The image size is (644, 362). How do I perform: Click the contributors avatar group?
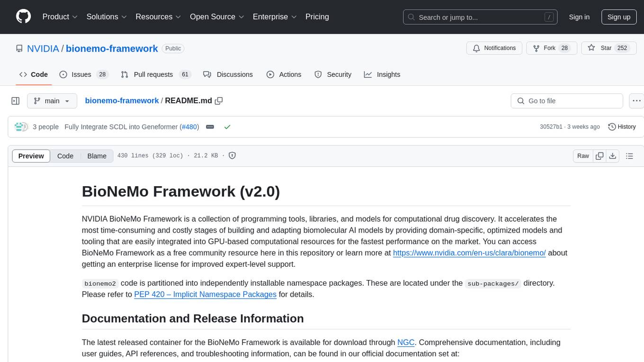[x=21, y=127]
